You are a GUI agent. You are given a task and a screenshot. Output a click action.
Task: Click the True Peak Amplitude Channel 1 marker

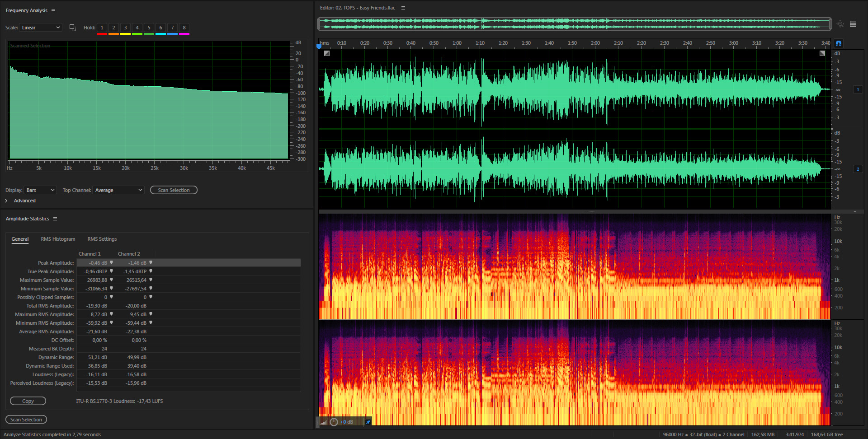[111, 271]
